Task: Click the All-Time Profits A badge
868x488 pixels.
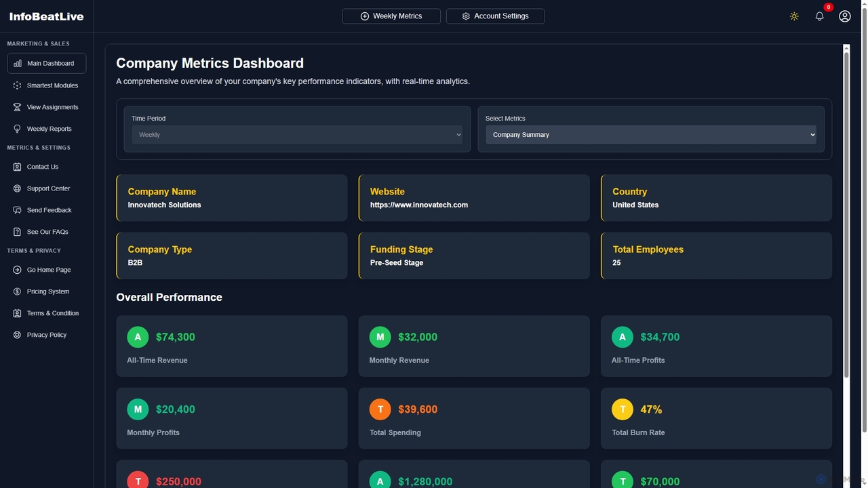Action: click(623, 337)
